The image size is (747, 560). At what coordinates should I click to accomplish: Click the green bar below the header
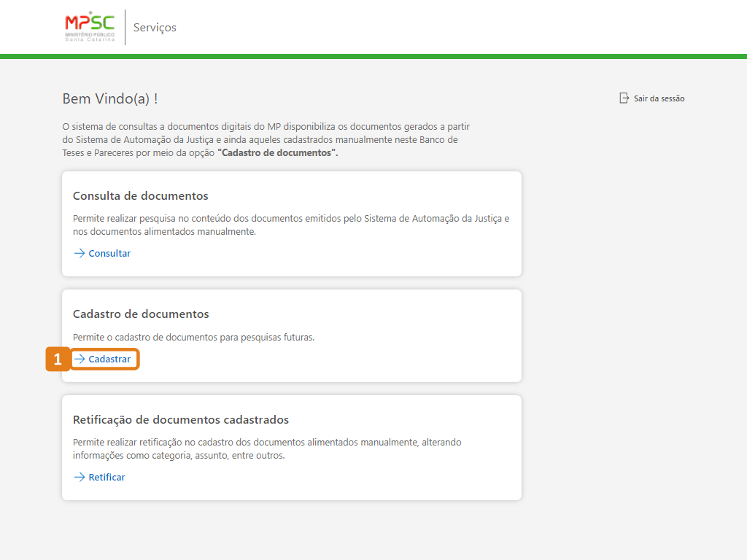[x=373, y=56]
